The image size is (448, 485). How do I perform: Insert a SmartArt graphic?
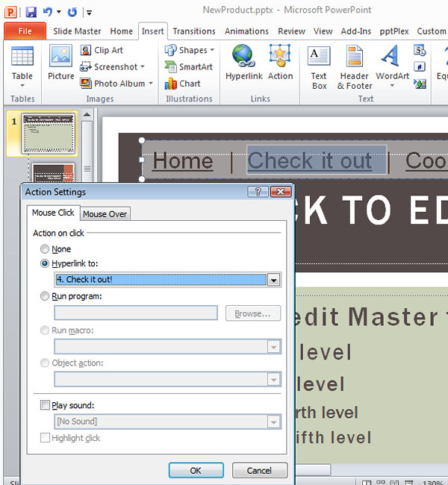tap(189, 67)
